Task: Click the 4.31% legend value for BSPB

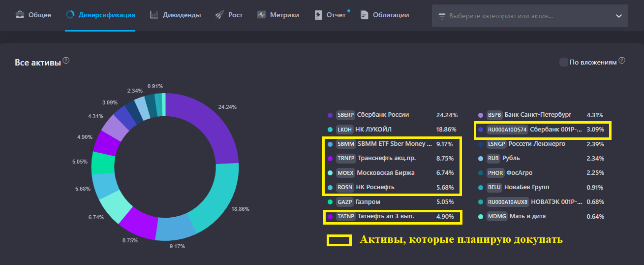Action: click(596, 115)
